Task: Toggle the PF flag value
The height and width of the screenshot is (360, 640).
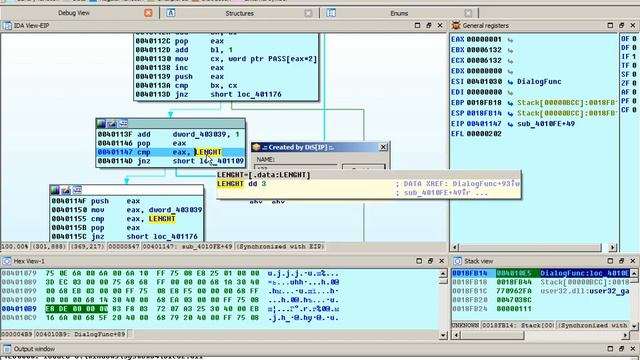Action: coord(634,101)
